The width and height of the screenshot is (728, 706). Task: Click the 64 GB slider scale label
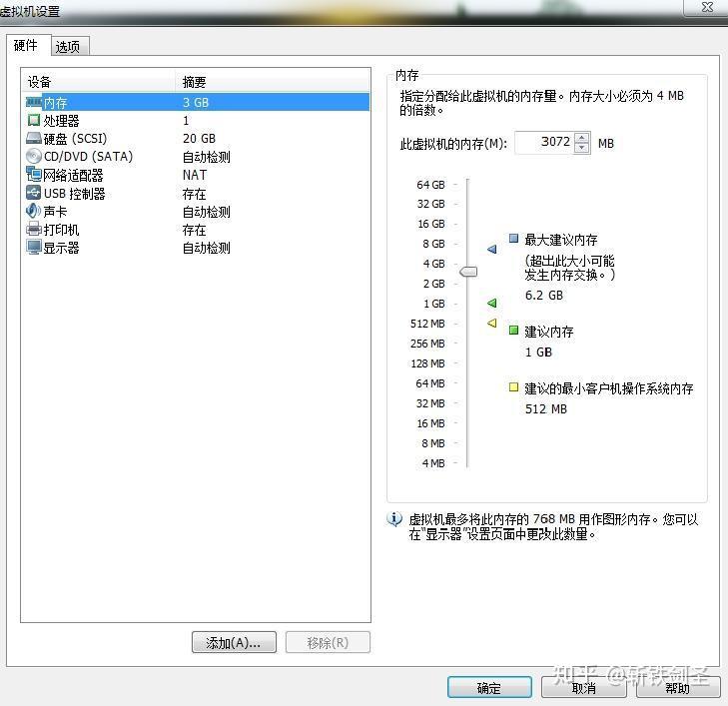click(x=430, y=185)
